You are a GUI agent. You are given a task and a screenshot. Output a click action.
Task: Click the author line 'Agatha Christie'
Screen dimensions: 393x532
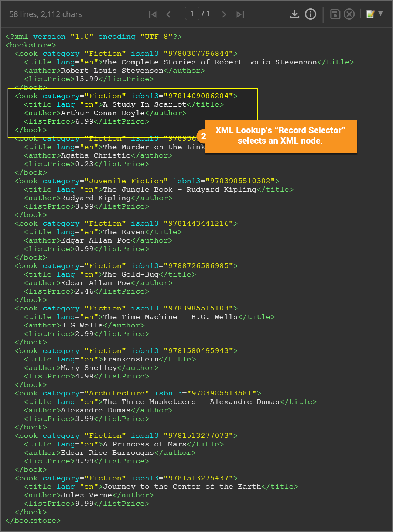98,155
